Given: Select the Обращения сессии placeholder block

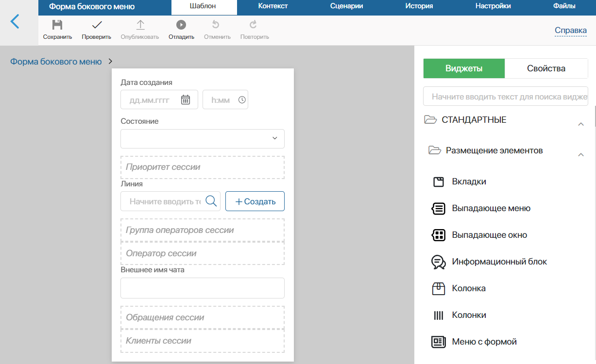Looking at the screenshot, I should pos(203,317).
